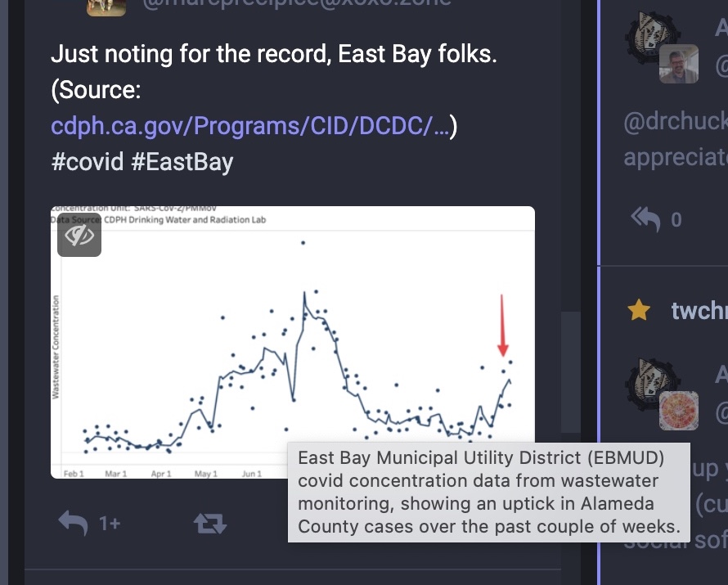This screenshot has height=585, width=728.
Task: Open the cdph.ca.gov source link
Action: (x=249, y=125)
